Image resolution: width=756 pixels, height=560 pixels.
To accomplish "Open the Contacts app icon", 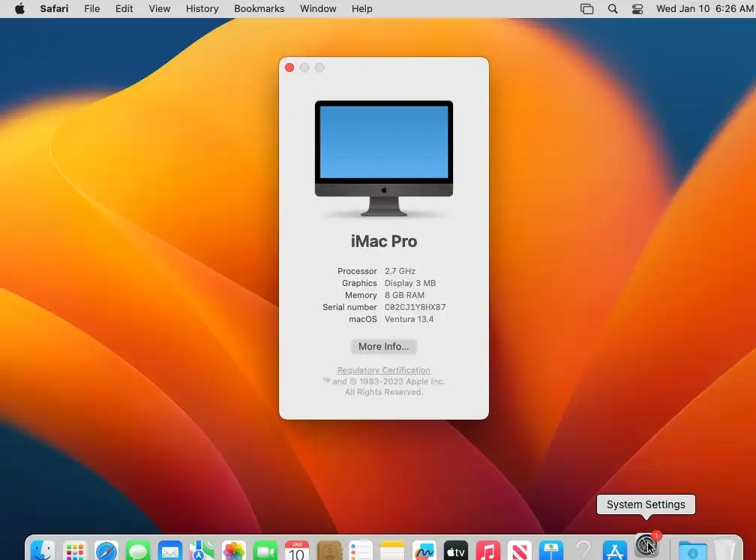I will [x=329, y=551].
